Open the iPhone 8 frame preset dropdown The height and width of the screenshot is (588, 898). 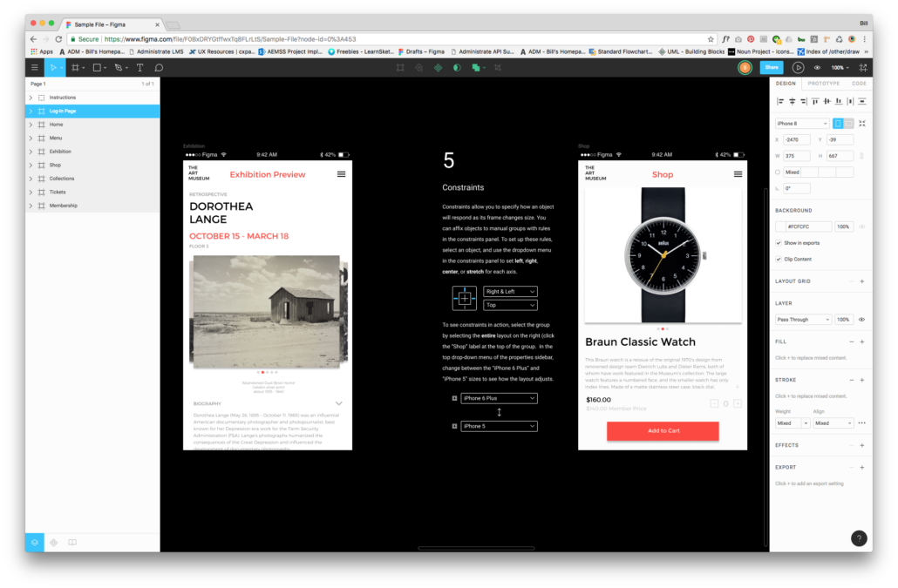click(x=802, y=124)
